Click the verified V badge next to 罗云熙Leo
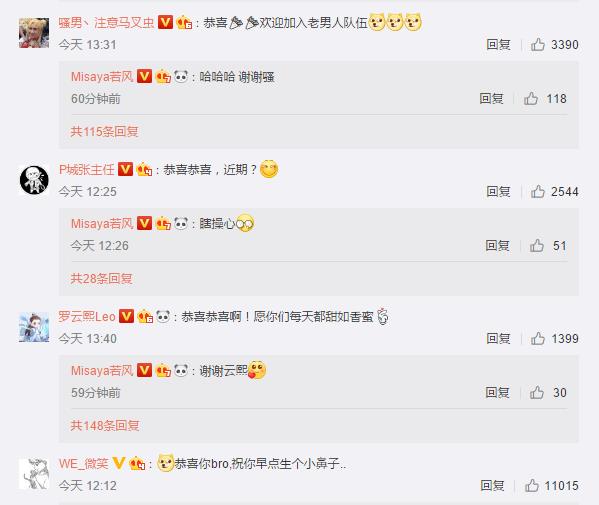599x505 pixels. pyautogui.click(x=126, y=316)
